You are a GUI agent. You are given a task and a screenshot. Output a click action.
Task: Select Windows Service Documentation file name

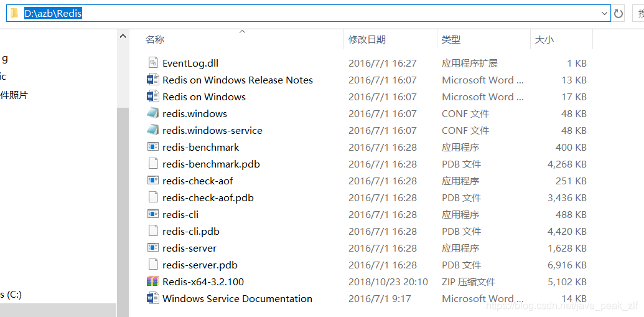click(x=238, y=299)
